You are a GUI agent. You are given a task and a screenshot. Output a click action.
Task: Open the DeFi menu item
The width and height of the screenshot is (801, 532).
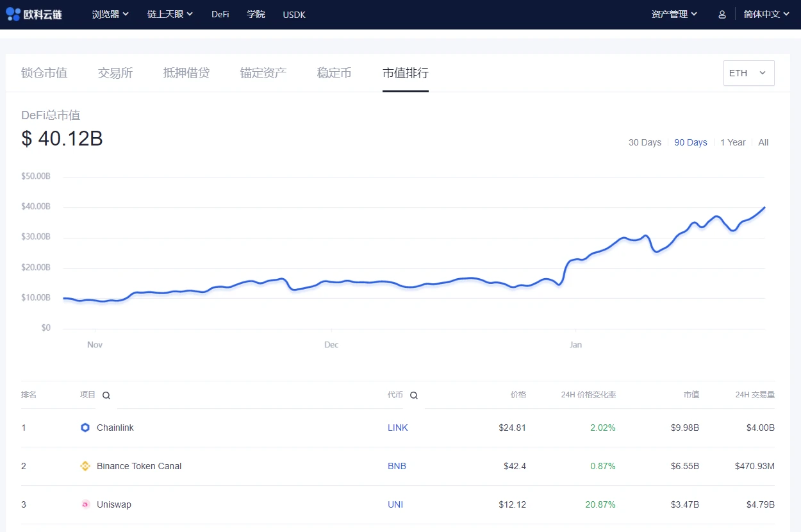click(220, 14)
